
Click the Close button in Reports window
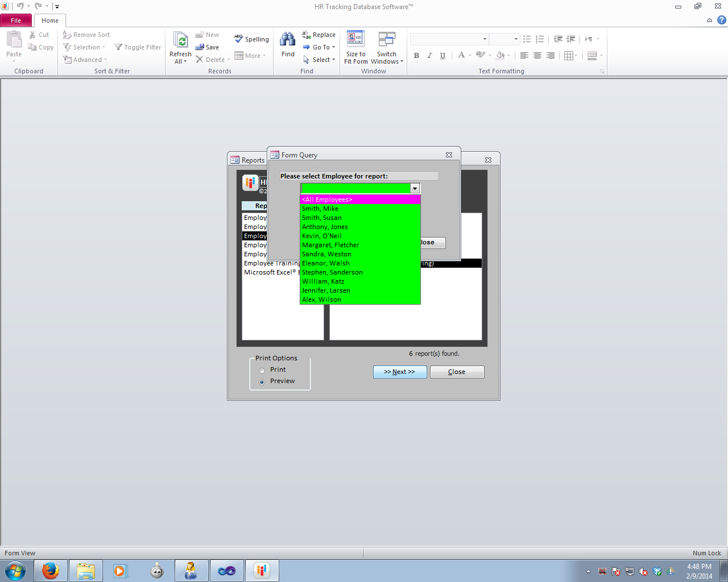[x=457, y=372]
